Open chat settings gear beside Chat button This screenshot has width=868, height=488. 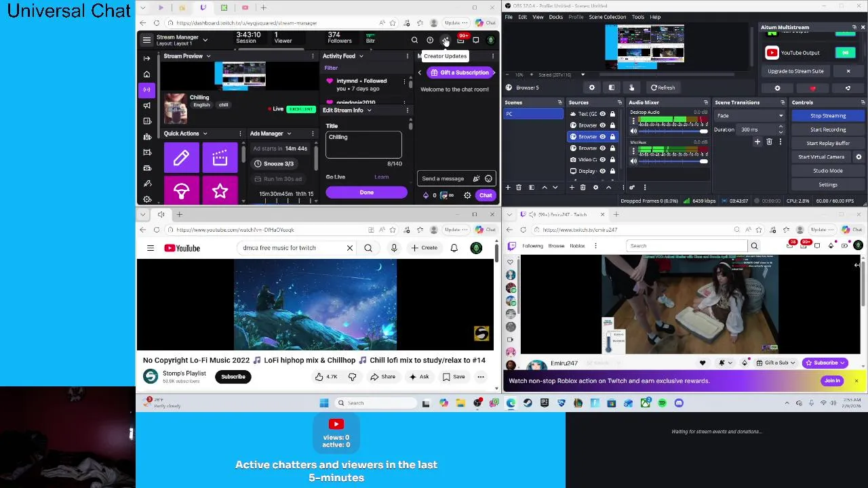click(467, 195)
